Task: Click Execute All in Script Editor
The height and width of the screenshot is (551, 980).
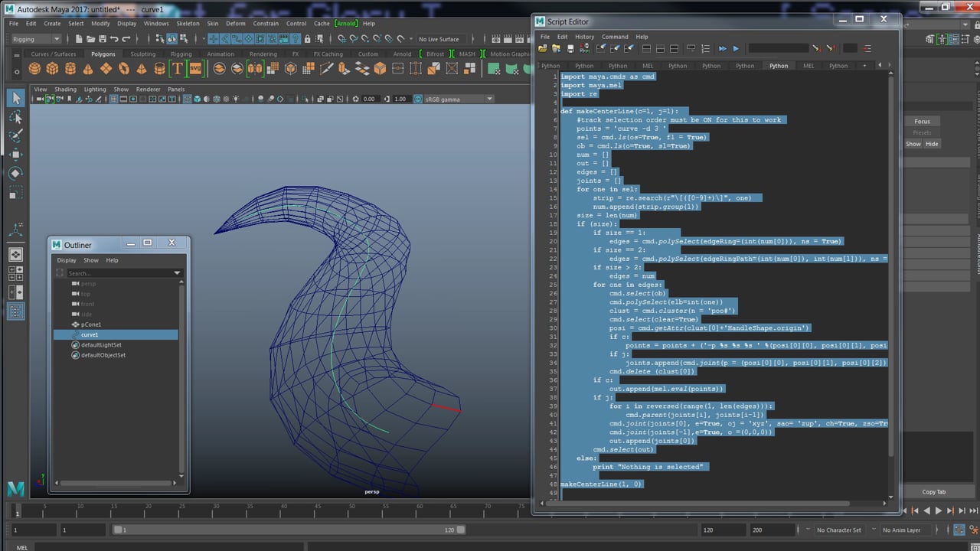Action: click(x=722, y=48)
